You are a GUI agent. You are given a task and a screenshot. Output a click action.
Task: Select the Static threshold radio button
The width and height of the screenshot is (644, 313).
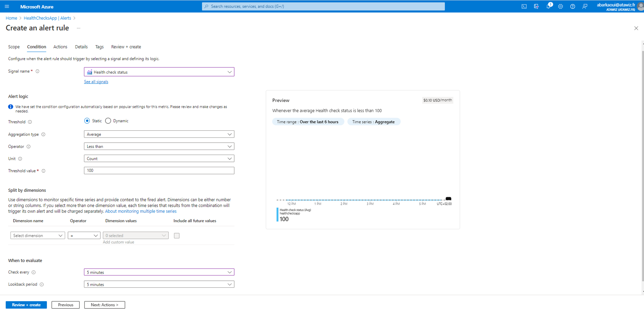click(x=87, y=121)
